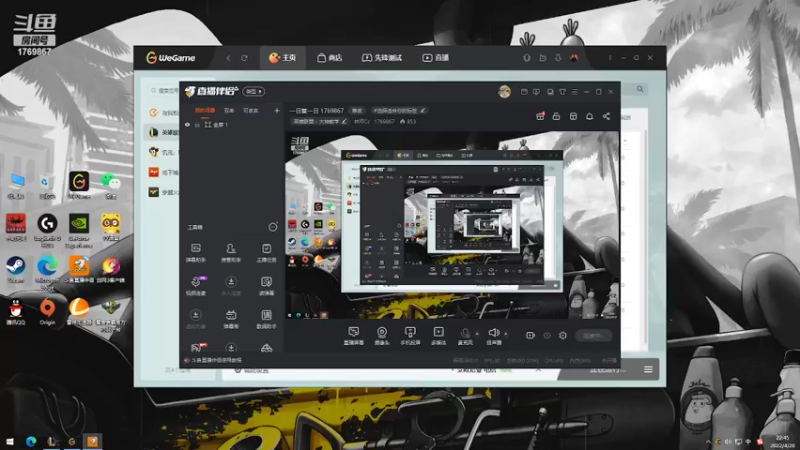Open the 读弹幕 tool
Viewport: 800px width, 450px height.
266,286
